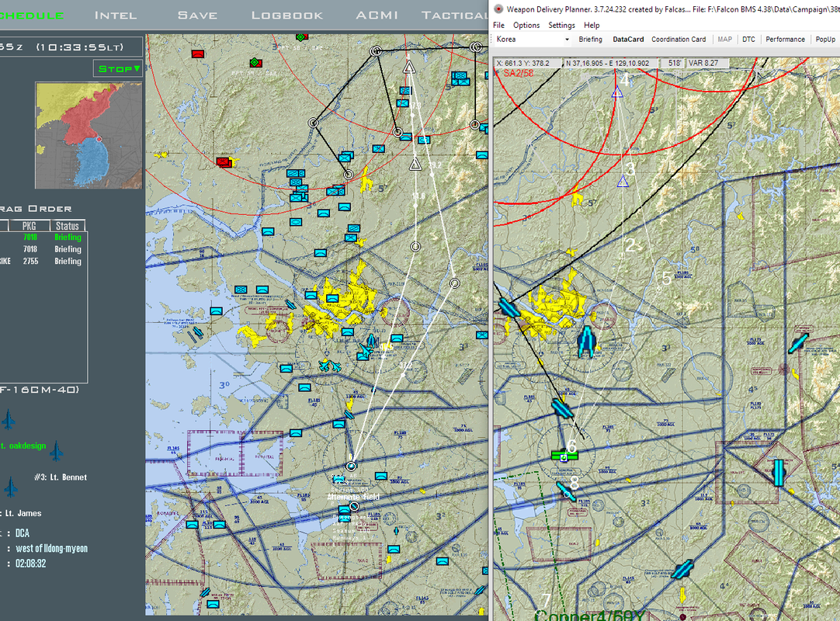
Task: Click TACTICAL in the BMS top menu
Action: point(454,15)
